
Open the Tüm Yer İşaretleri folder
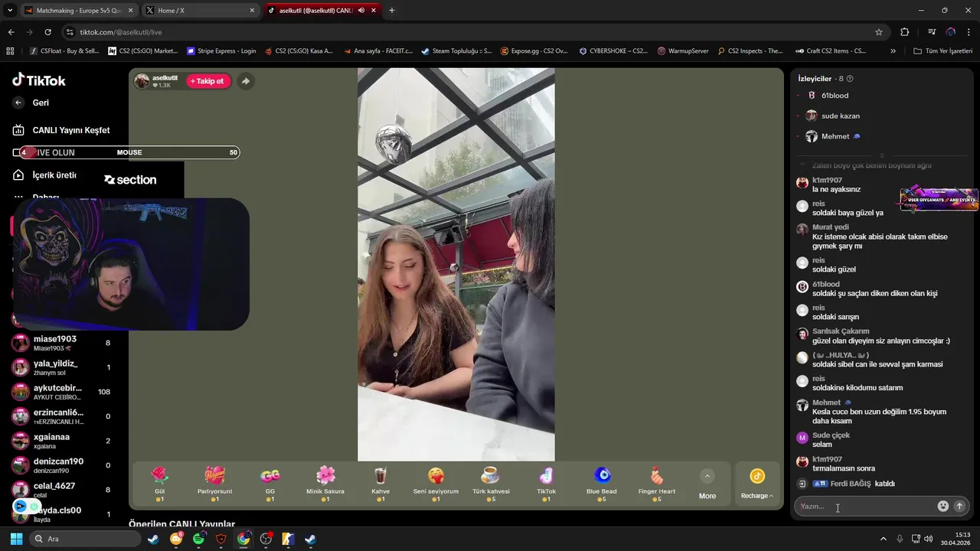(942, 51)
